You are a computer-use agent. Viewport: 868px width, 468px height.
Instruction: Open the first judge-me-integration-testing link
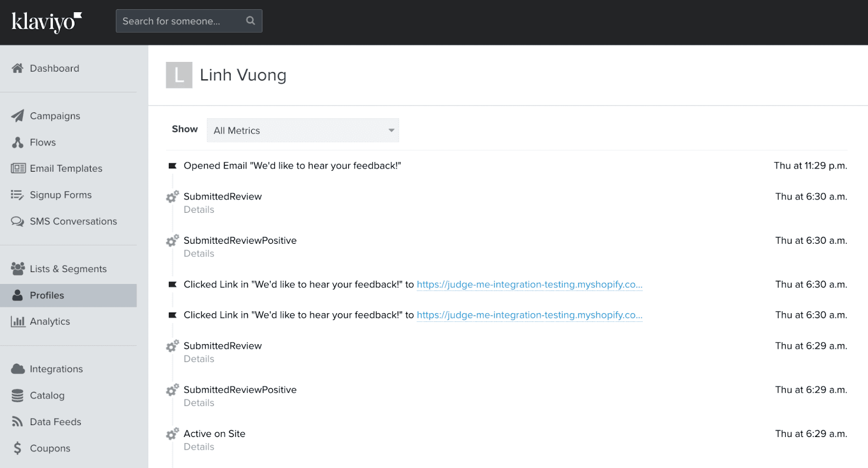529,284
